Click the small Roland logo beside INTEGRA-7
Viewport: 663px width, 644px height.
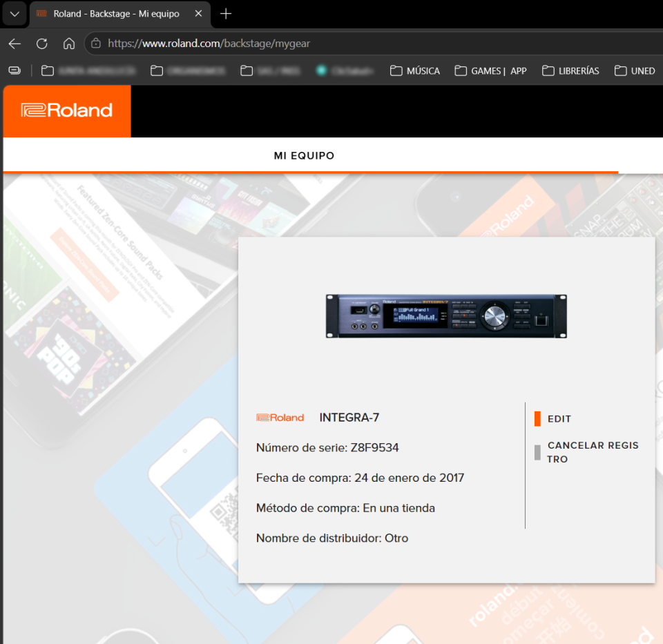coord(280,418)
